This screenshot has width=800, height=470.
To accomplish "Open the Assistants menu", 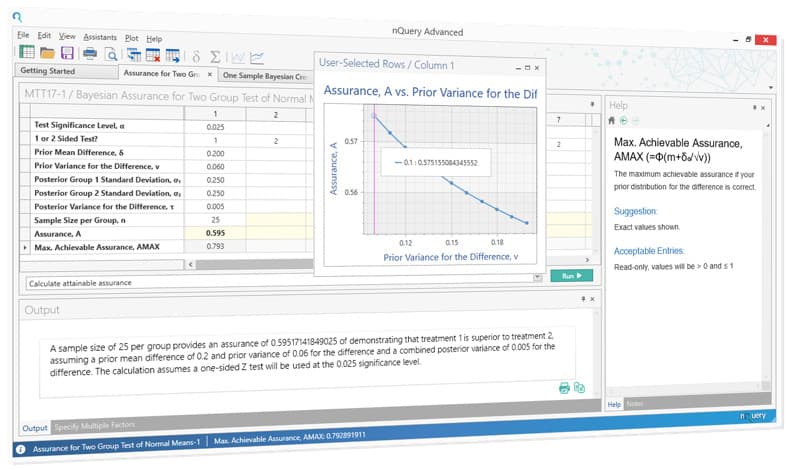I will [x=100, y=37].
